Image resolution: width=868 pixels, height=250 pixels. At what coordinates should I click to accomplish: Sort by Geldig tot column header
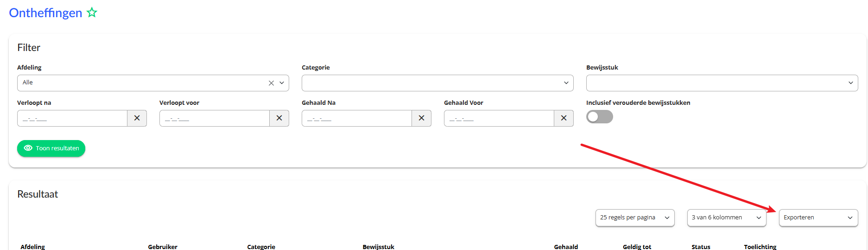tap(637, 247)
